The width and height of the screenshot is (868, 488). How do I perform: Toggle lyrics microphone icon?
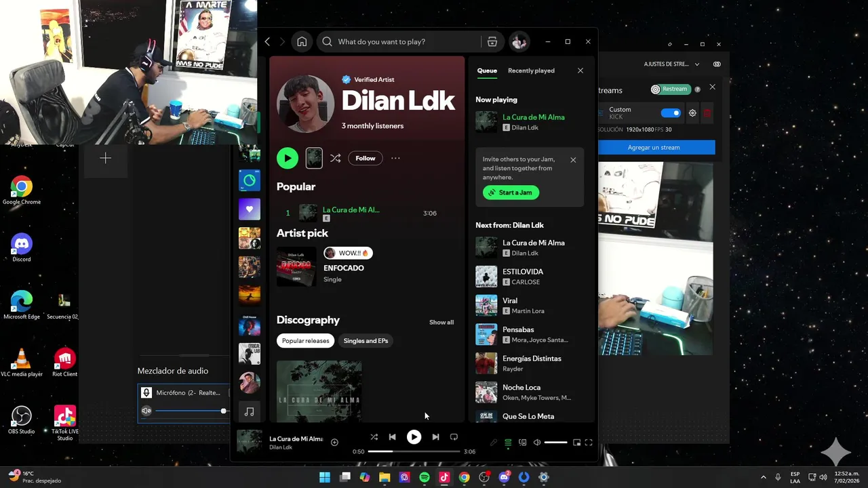494,443
